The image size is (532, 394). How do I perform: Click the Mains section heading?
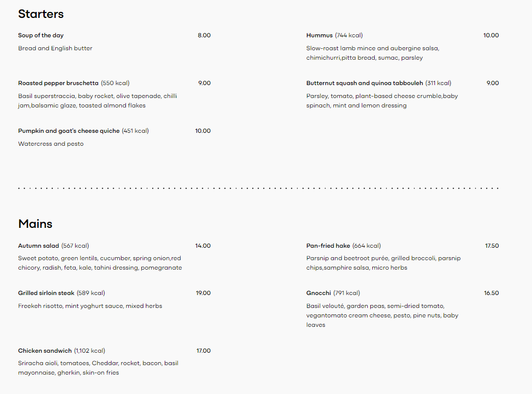coord(35,224)
